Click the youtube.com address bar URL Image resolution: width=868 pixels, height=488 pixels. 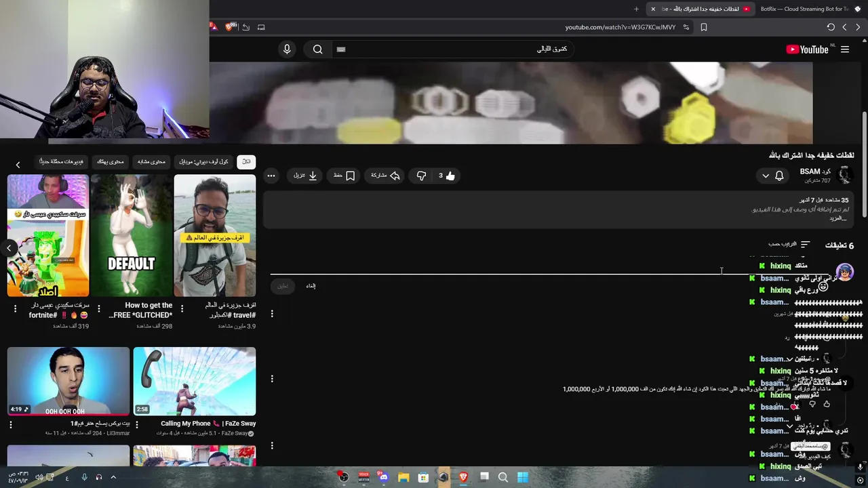pos(620,27)
